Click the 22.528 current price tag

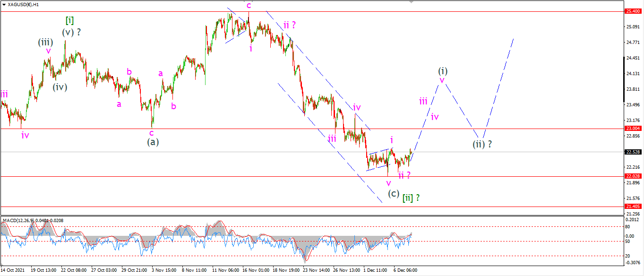(x=633, y=152)
